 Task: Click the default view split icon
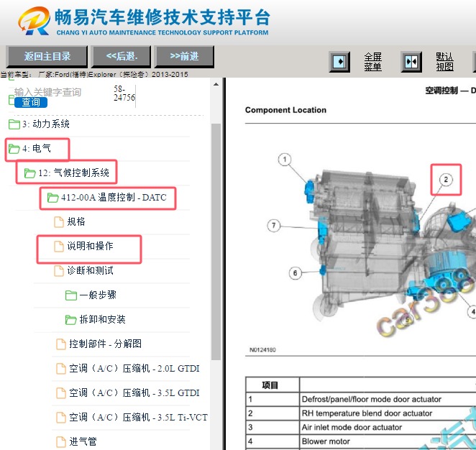click(x=411, y=62)
